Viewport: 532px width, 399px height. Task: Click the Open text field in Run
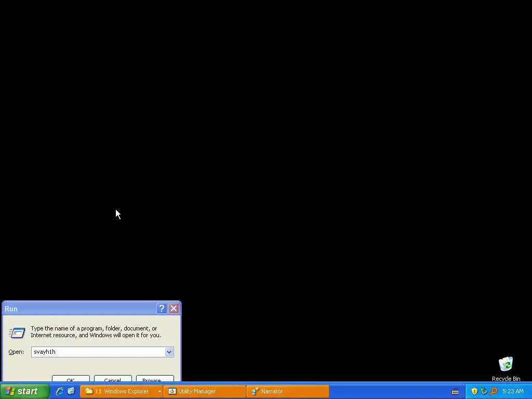click(98, 352)
